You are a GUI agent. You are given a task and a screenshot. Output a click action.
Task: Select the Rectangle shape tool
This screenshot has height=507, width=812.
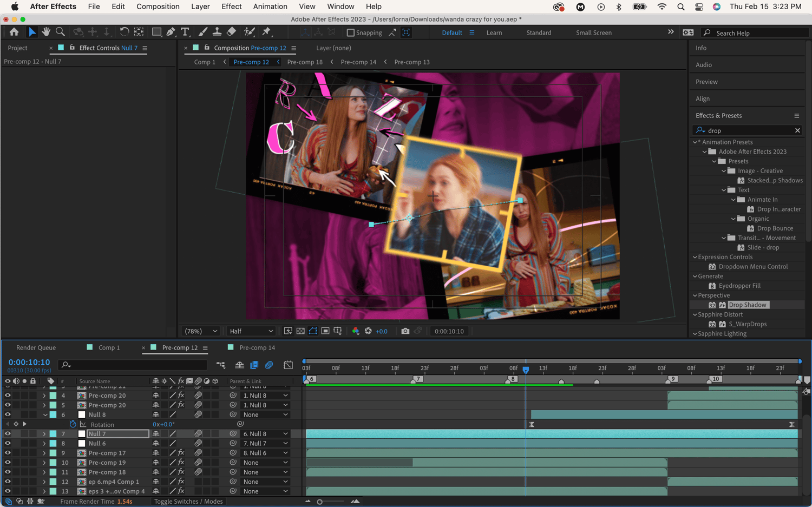(x=156, y=32)
